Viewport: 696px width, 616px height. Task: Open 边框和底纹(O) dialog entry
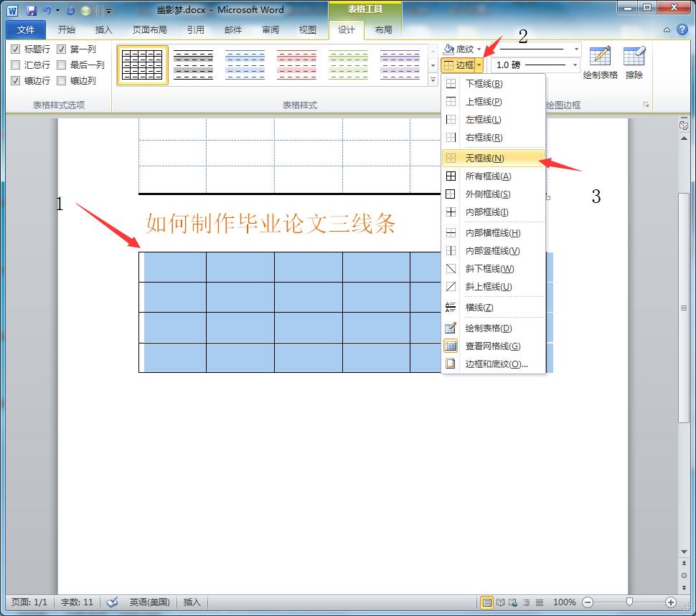(494, 364)
